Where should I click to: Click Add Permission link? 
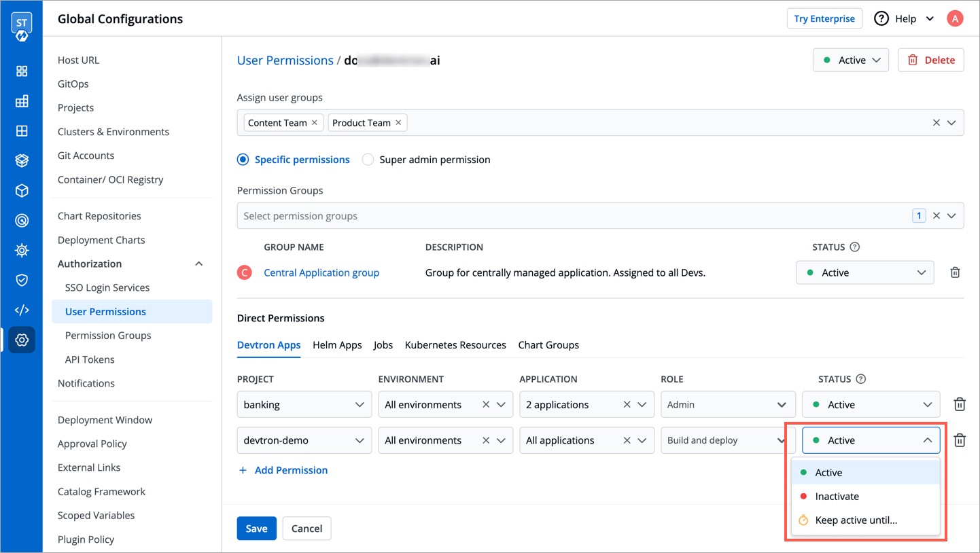click(283, 470)
